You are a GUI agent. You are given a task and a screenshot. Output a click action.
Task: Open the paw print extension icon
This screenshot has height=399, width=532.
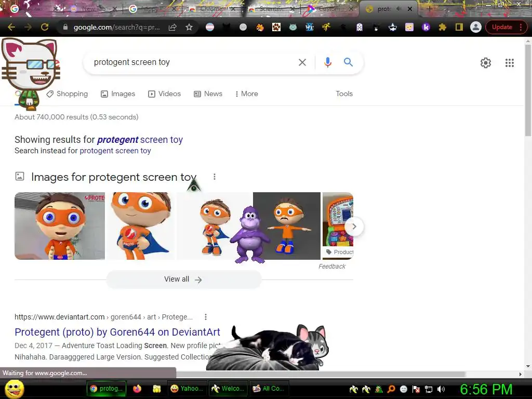tap(276, 27)
